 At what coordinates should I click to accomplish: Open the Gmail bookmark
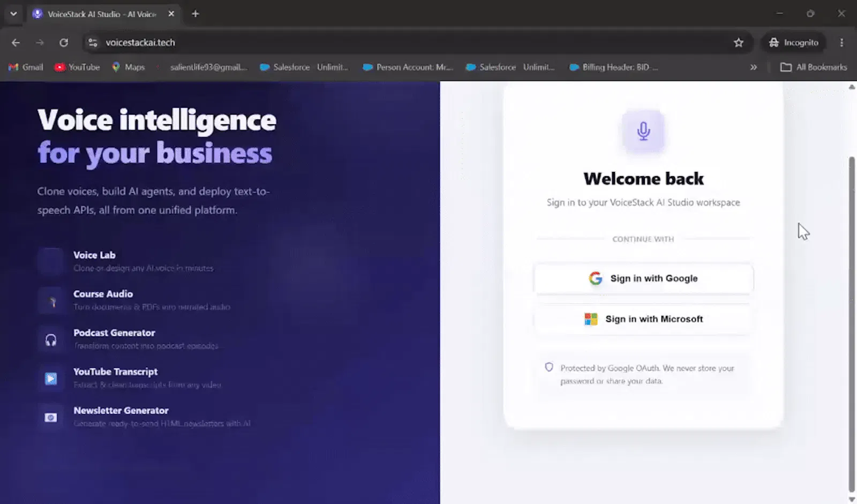pos(26,67)
